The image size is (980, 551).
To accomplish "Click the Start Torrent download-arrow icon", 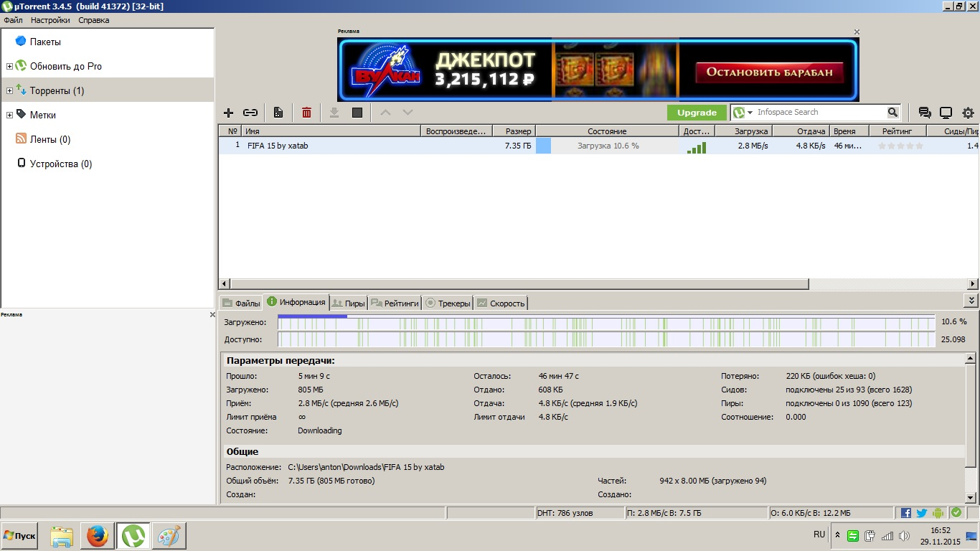I will pos(334,113).
